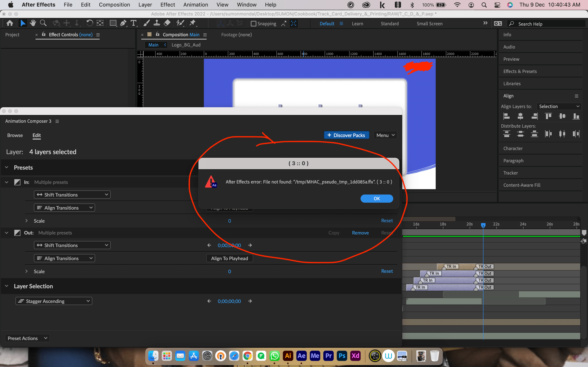Image resolution: width=588 pixels, height=367 pixels.
Task: Uncheck the Out presets checkbox
Action: point(17,232)
